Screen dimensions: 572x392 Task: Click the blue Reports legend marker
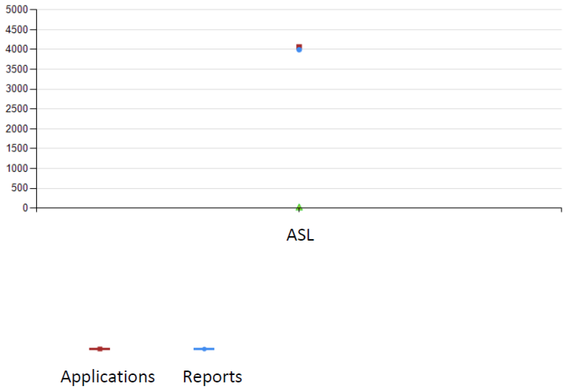click(204, 349)
